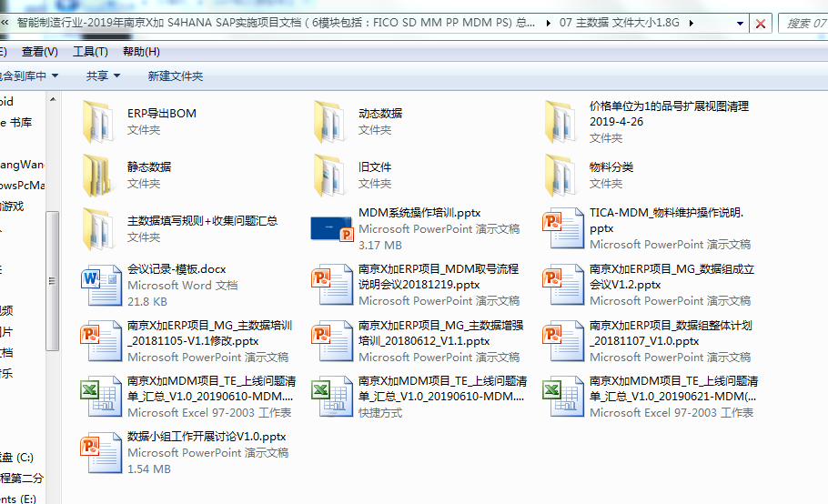The width and height of the screenshot is (828, 504).
Task: Open the 帮助(H) menu
Action: coord(141,52)
